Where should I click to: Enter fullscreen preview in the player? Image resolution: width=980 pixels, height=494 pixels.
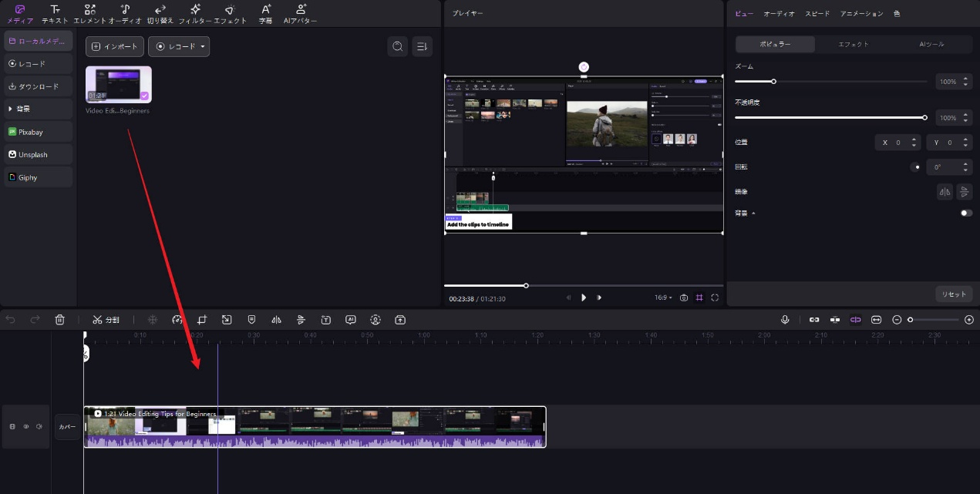(x=715, y=297)
